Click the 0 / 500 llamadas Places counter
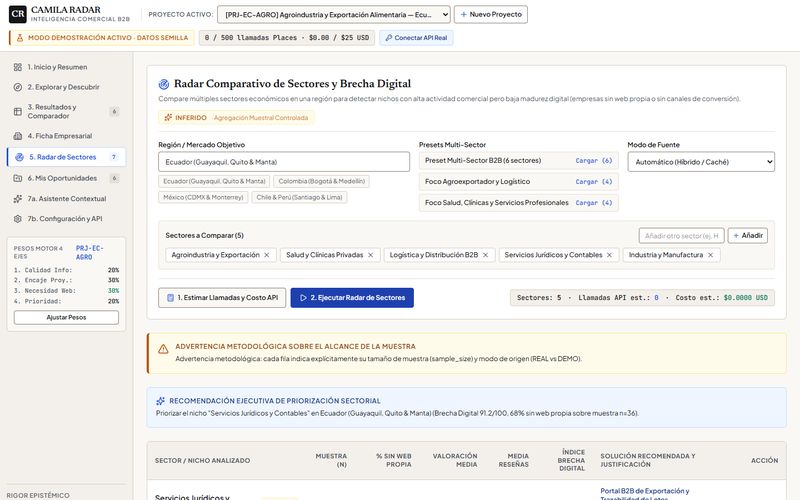Image resolution: width=800 pixels, height=500 pixels. pyautogui.click(x=287, y=38)
